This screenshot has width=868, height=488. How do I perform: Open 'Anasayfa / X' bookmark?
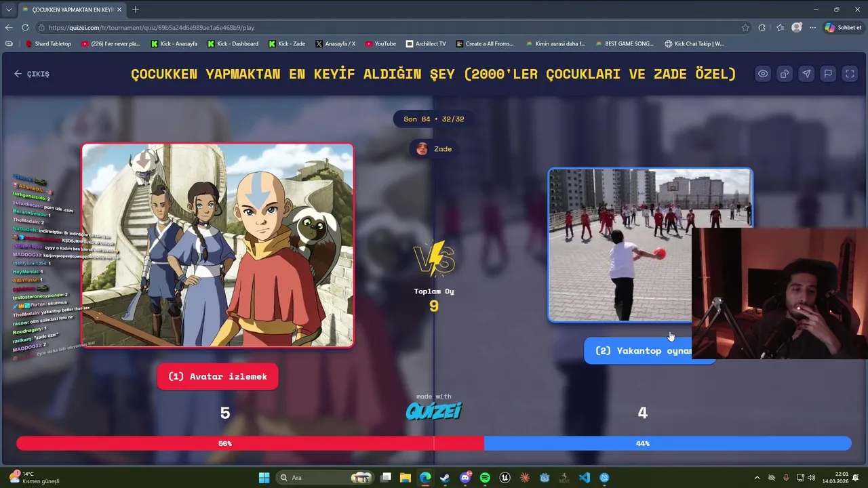pos(336,43)
